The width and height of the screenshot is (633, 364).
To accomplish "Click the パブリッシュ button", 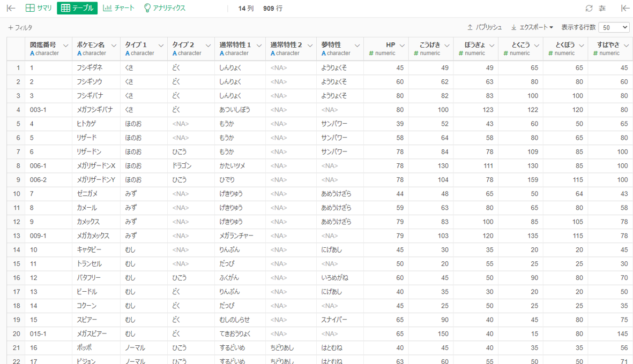I will point(485,27).
